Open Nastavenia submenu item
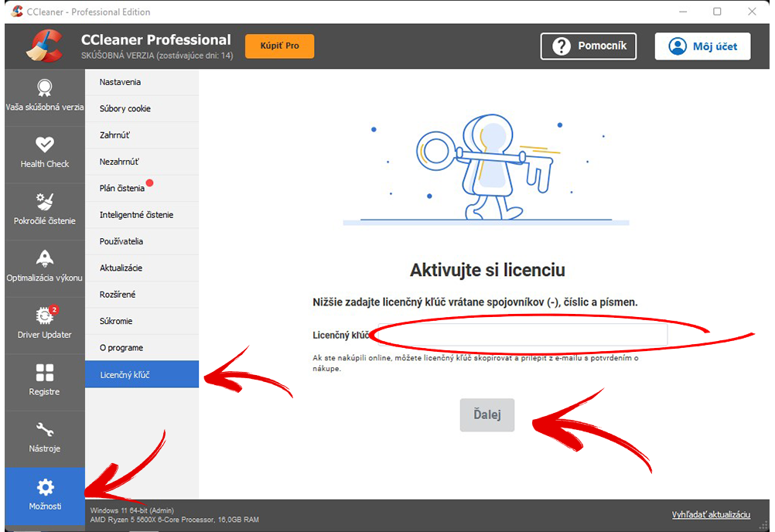Image resolution: width=775 pixels, height=532 pixels. coord(142,82)
